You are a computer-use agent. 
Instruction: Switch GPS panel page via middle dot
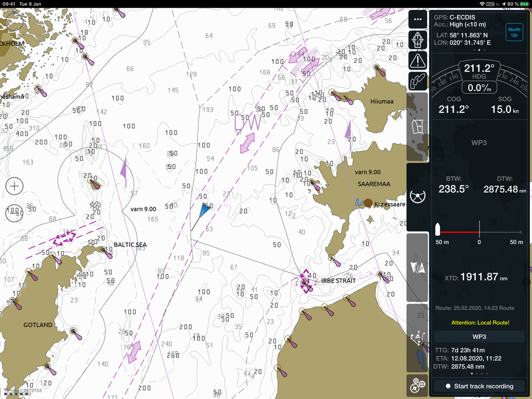tap(479, 50)
